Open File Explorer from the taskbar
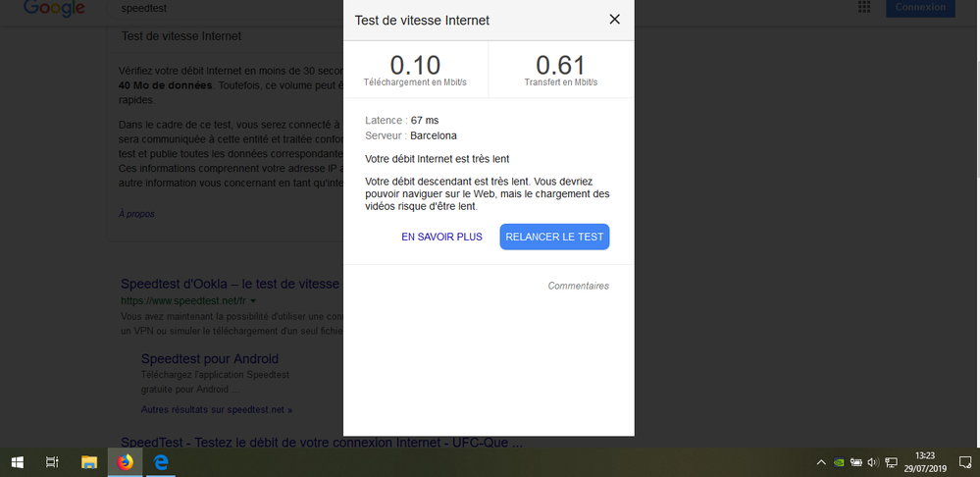The height and width of the screenshot is (477, 980). [89, 462]
